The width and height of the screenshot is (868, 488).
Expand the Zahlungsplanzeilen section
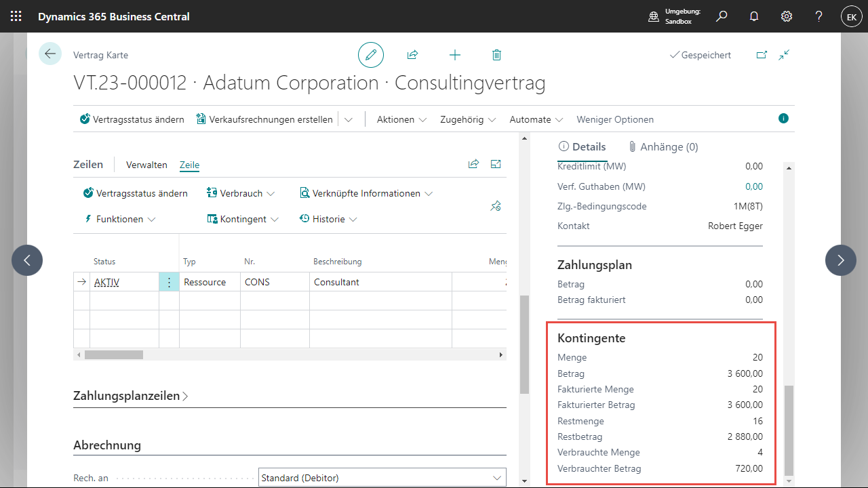click(130, 396)
